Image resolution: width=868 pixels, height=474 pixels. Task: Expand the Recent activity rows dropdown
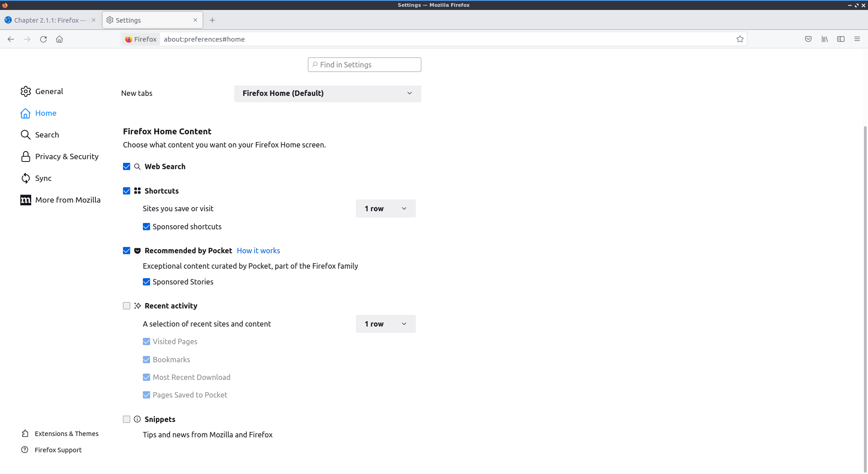pos(385,324)
